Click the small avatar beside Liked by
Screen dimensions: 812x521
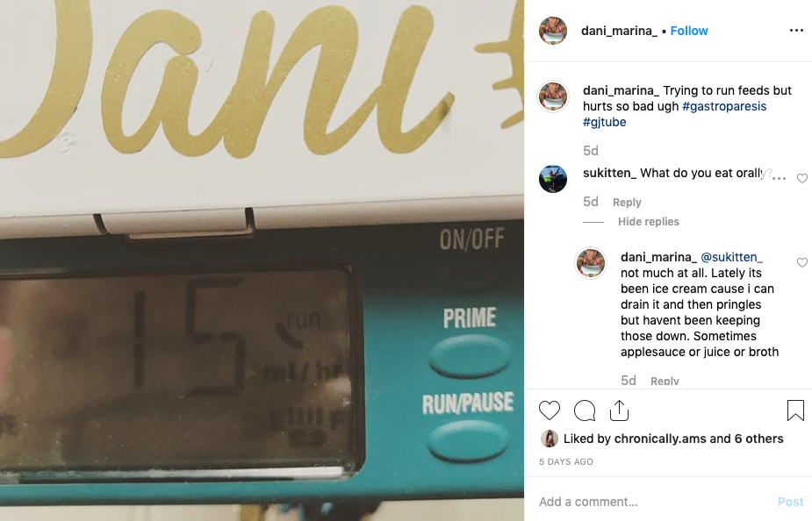click(x=550, y=439)
